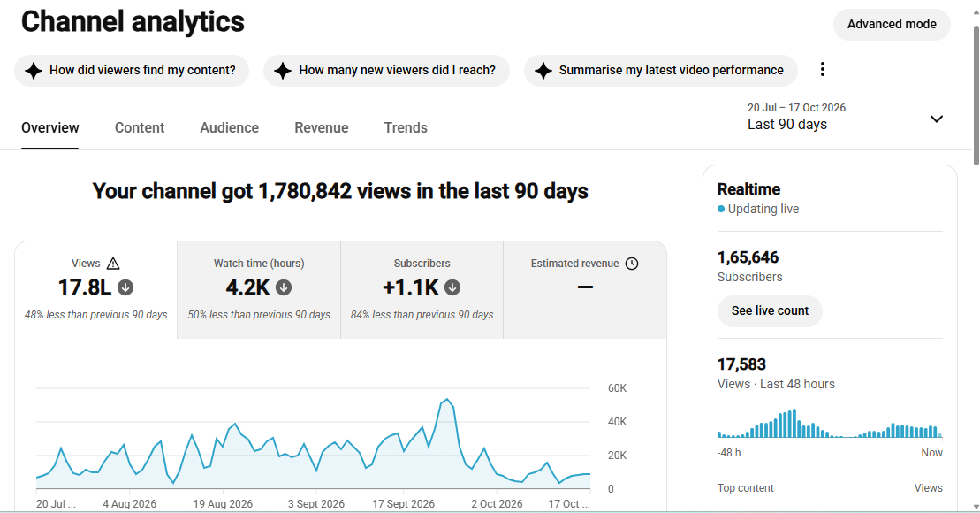Click the sparkle icon beside 'How did viewers find my content?'

[x=34, y=71]
